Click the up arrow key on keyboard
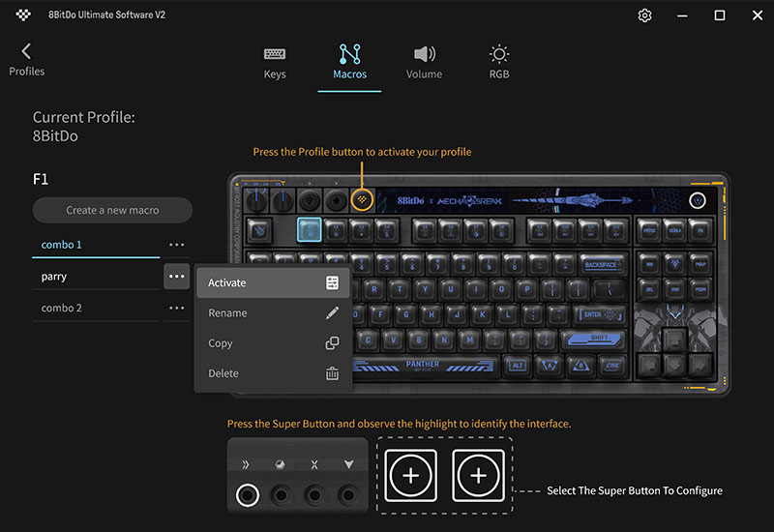 674,340
